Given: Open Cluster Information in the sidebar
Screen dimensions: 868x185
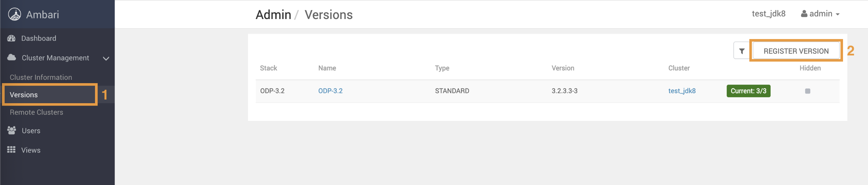Looking at the screenshot, I should pyautogui.click(x=41, y=77).
